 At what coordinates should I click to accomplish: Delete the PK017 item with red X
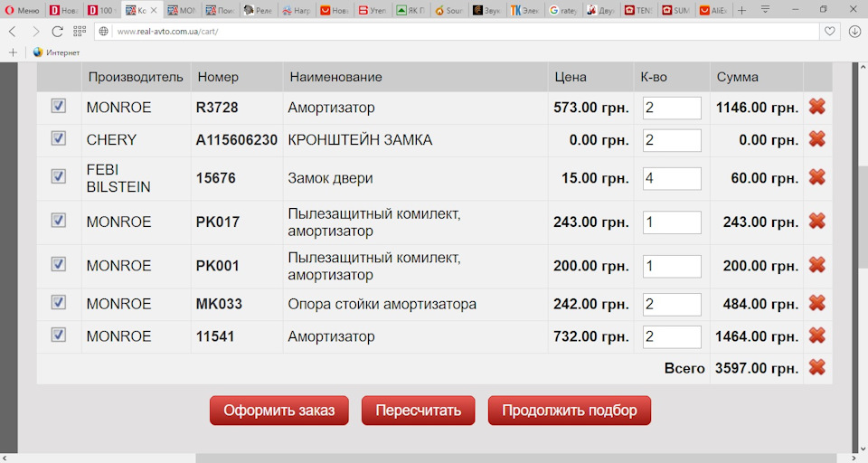817,221
